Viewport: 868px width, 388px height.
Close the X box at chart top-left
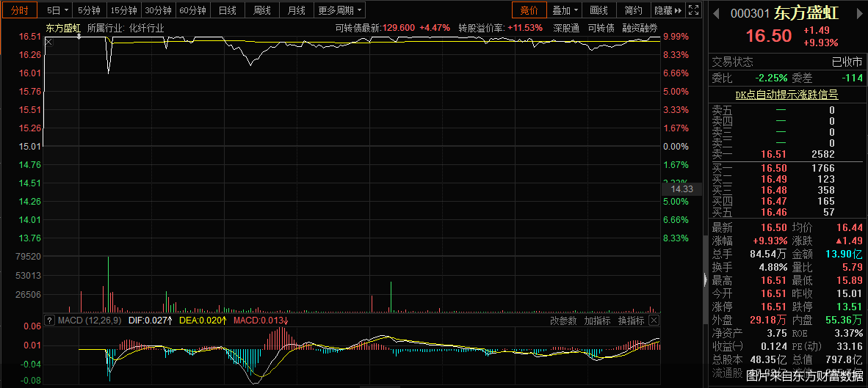coord(48,42)
